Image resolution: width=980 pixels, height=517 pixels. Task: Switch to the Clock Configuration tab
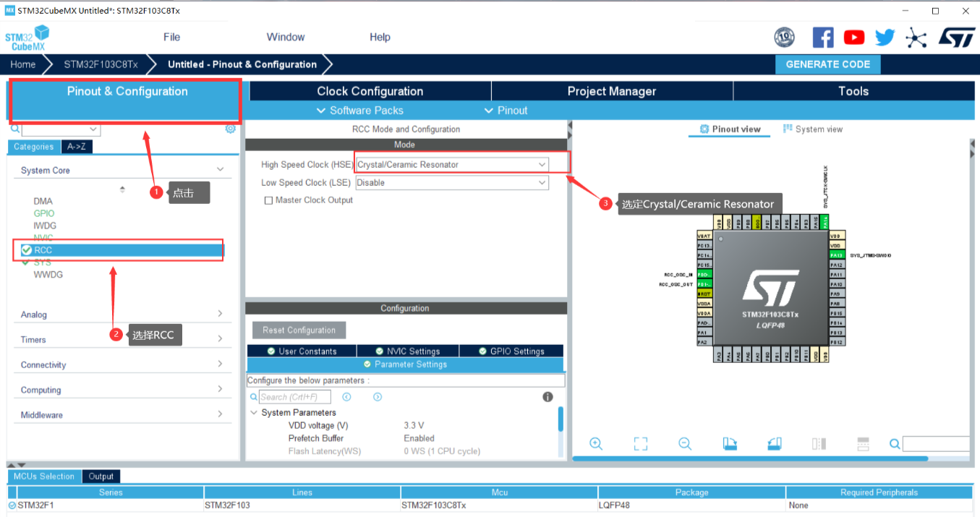(370, 91)
